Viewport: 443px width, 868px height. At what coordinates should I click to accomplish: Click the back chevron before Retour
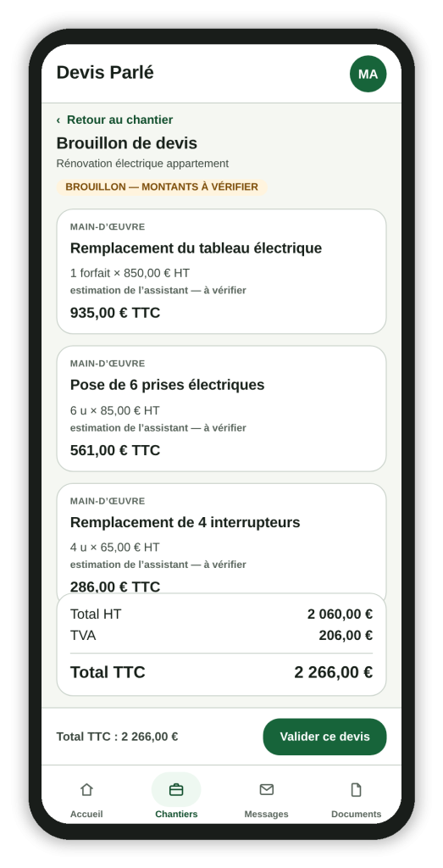click(x=58, y=120)
